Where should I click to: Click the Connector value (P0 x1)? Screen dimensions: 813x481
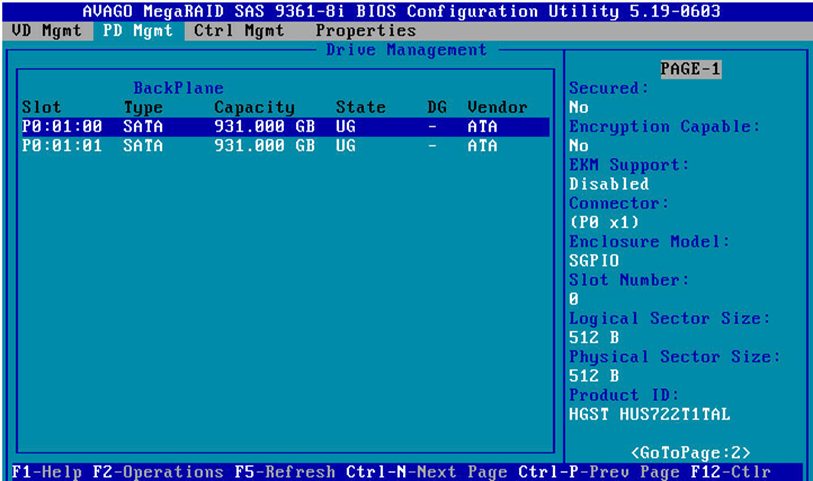click(604, 222)
